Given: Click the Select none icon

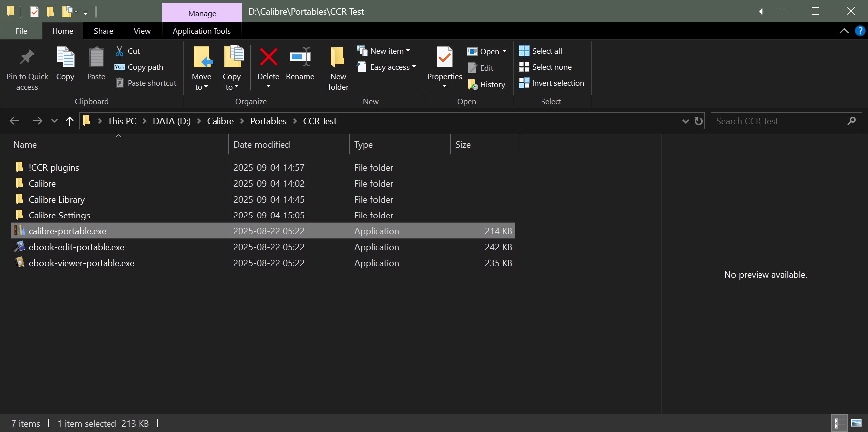Looking at the screenshot, I should 524,67.
